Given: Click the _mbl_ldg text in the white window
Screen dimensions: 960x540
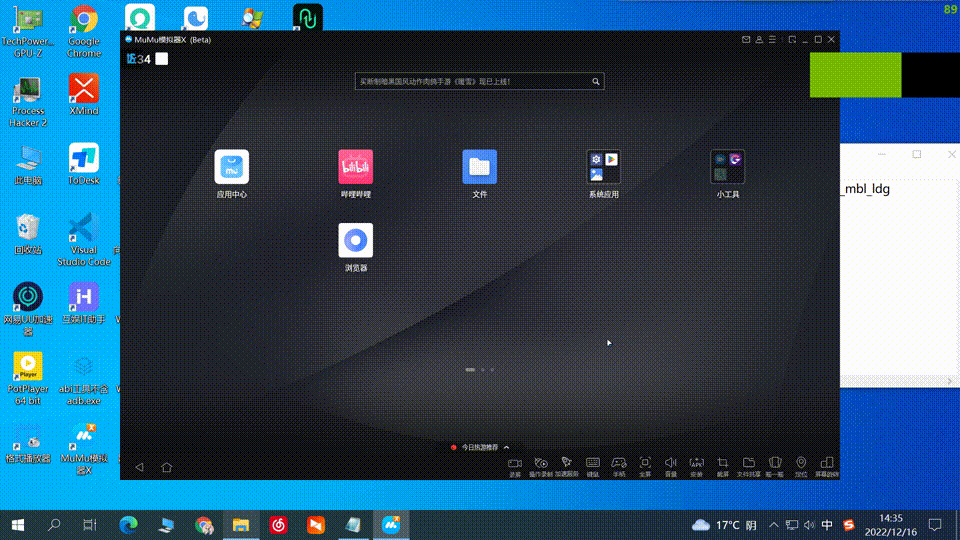Looking at the screenshot, I should click(865, 189).
